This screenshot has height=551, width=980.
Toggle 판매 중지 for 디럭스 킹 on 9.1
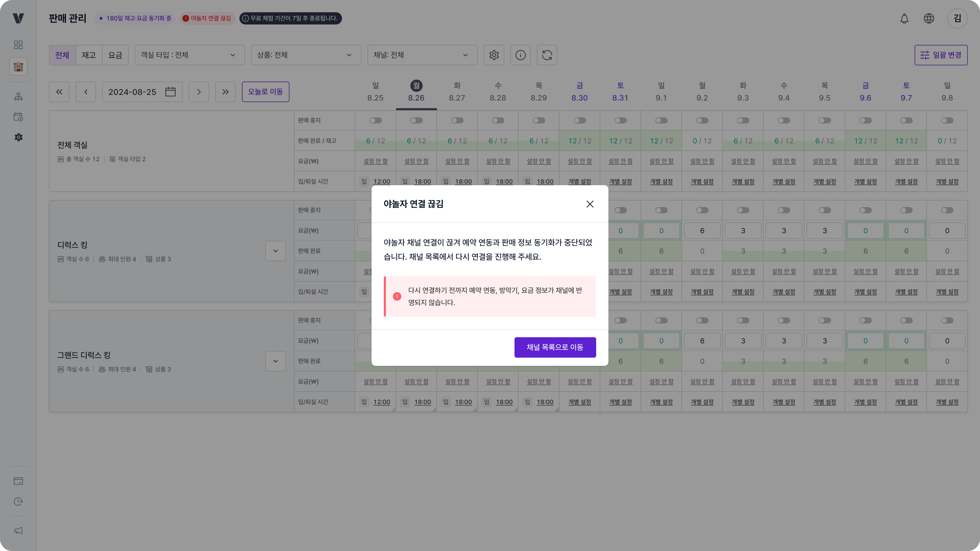[661, 210]
